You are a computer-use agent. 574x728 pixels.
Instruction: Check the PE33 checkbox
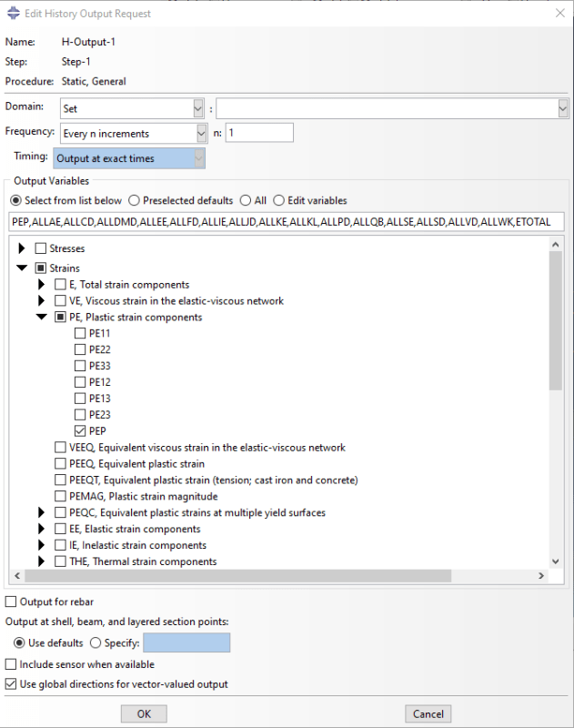point(80,366)
